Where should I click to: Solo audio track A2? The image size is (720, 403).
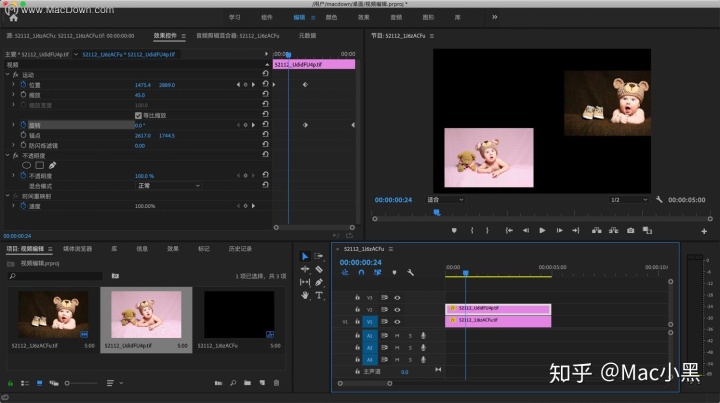411,347
